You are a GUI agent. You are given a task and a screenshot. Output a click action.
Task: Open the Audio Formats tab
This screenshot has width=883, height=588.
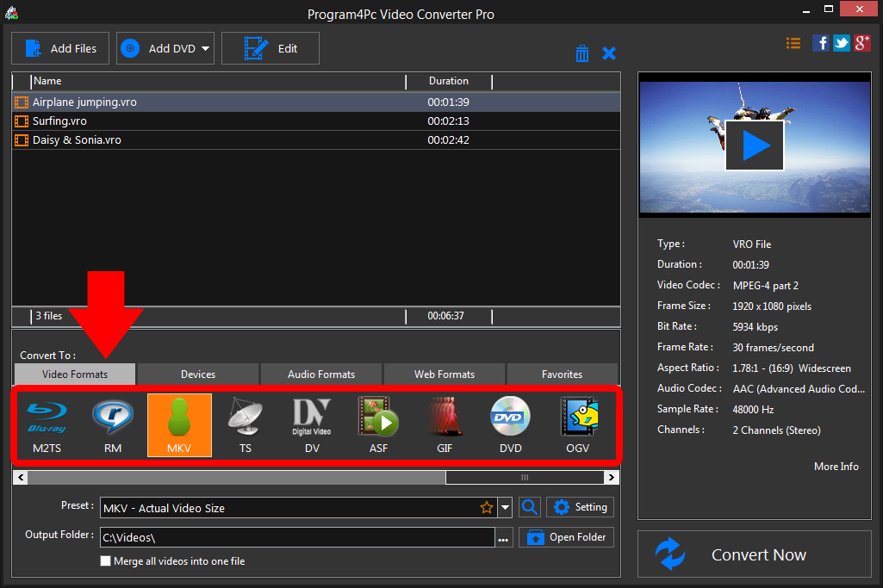pos(320,374)
